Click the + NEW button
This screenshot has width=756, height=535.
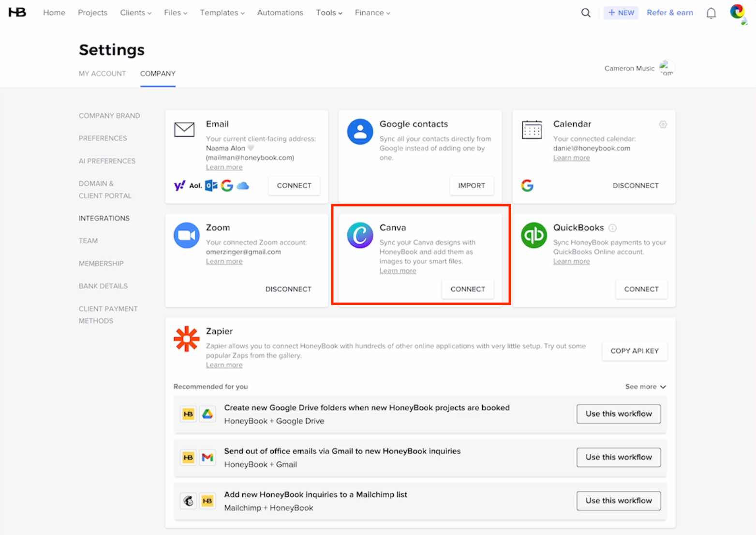pyautogui.click(x=621, y=13)
